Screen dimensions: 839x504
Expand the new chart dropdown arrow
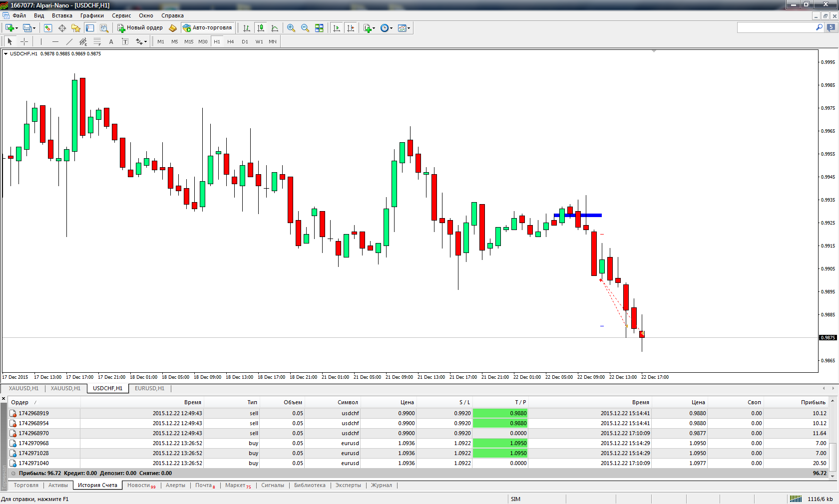(16, 28)
